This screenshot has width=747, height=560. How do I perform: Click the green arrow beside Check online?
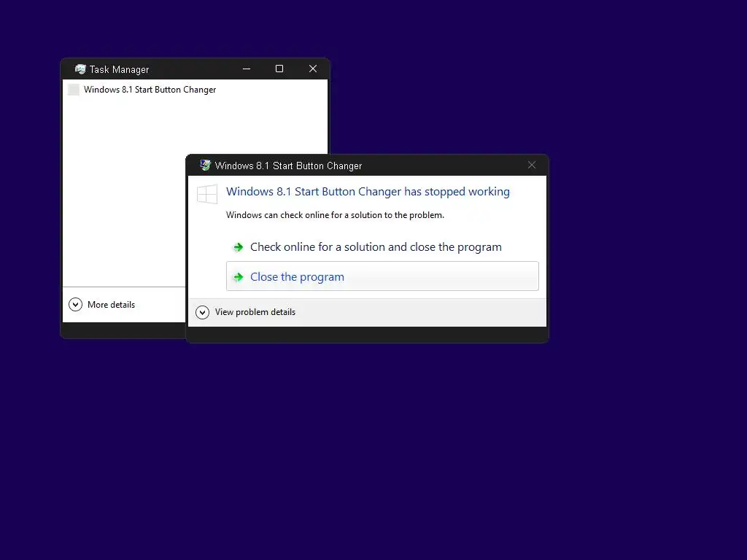click(239, 247)
